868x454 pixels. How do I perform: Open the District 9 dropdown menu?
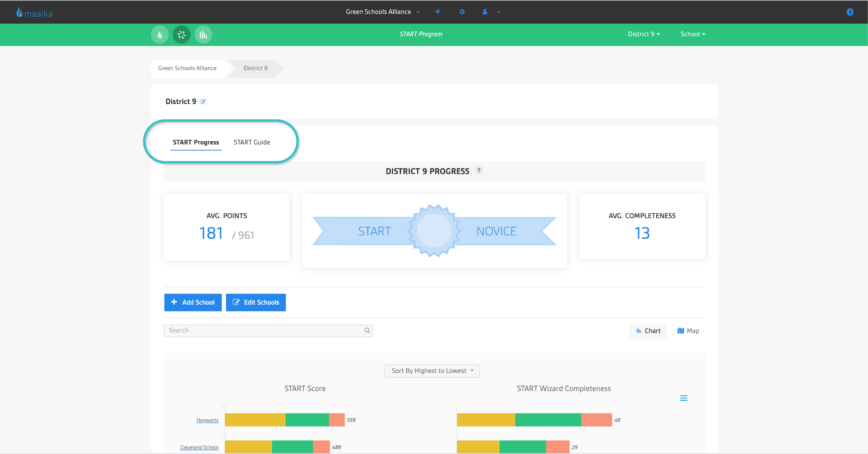[644, 34]
